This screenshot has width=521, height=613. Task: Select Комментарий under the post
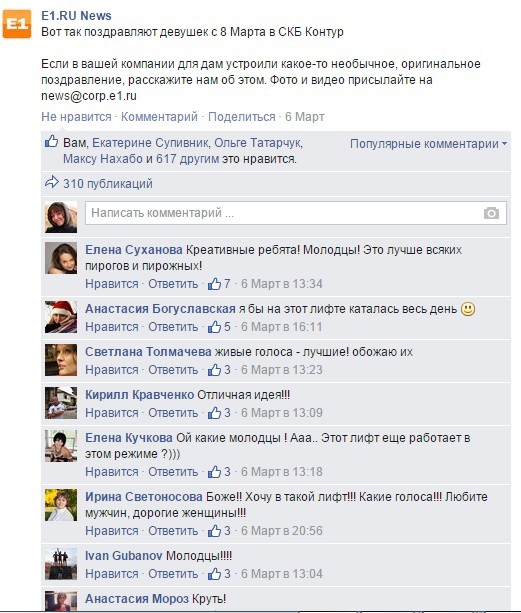pos(159,117)
